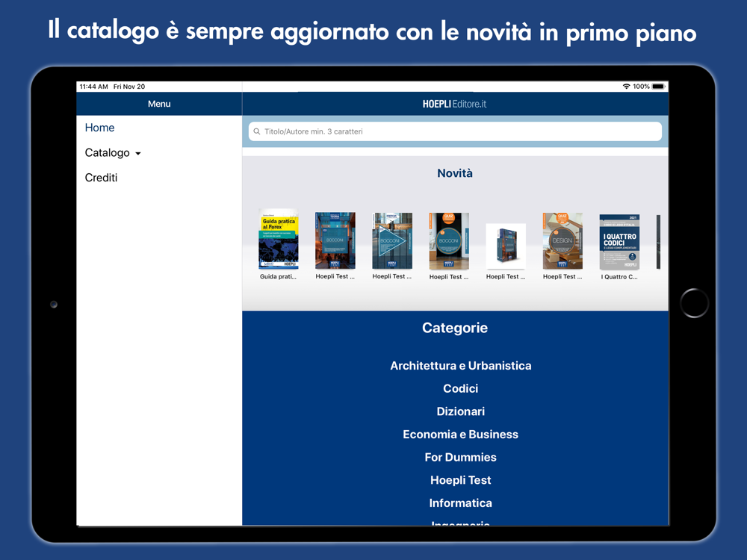
Task: Click the Novità section heading
Action: pyautogui.click(x=455, y=173)
